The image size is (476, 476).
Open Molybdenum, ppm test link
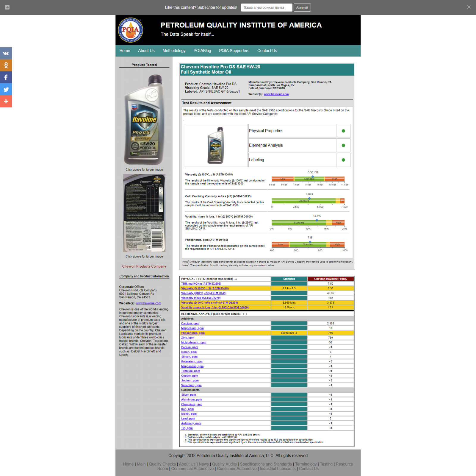pyautogui.click(x=194, y=343)
